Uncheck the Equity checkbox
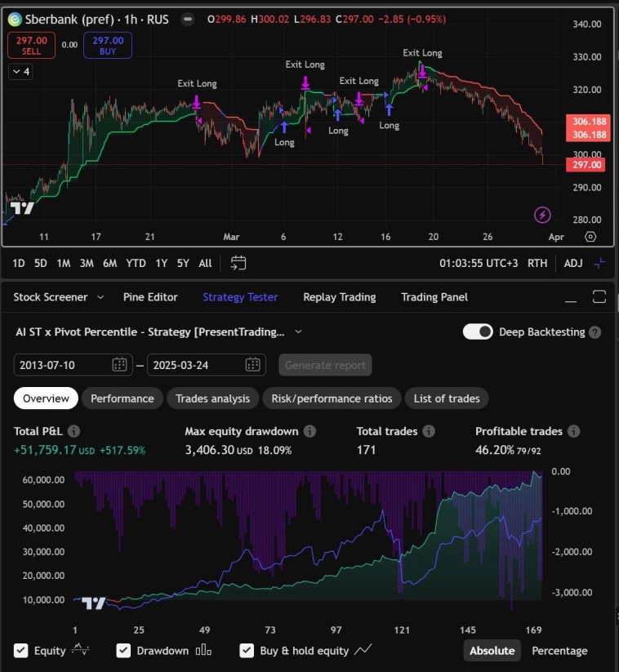This screenshot has height=672, width=619. (x=21, y=651)
